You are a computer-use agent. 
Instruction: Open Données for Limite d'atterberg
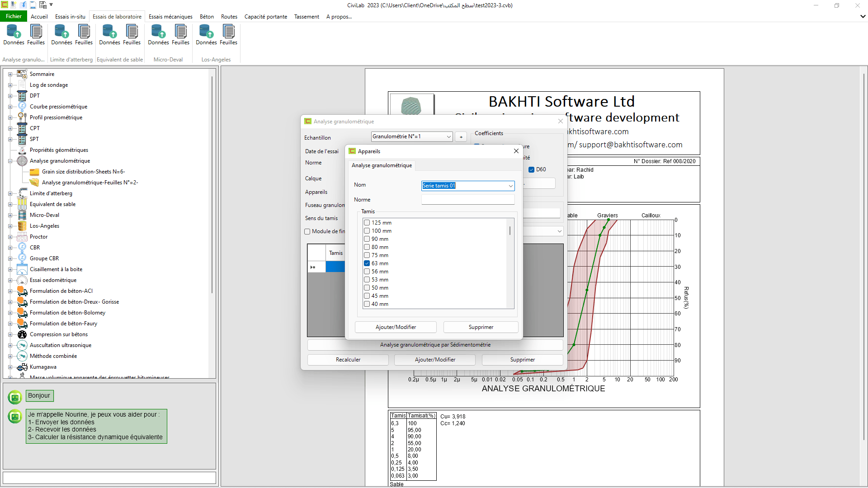pos(61,35)
